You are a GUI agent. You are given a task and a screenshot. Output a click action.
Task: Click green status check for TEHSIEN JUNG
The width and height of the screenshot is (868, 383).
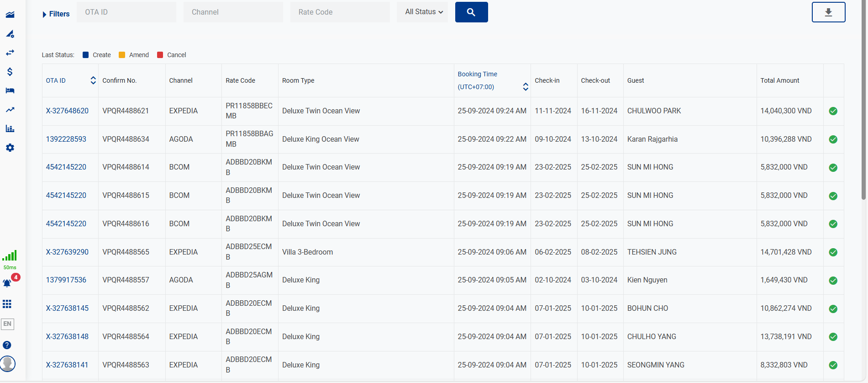833,252
